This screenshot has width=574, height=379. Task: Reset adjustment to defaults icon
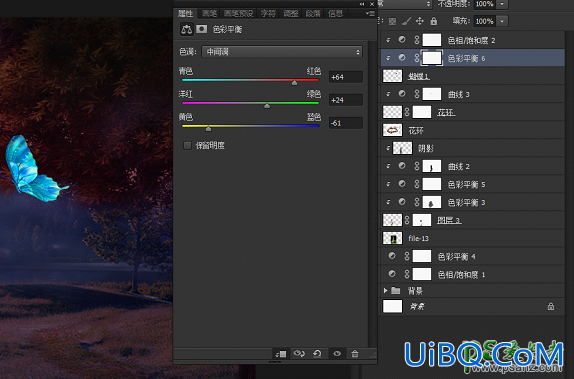[317, 354]
